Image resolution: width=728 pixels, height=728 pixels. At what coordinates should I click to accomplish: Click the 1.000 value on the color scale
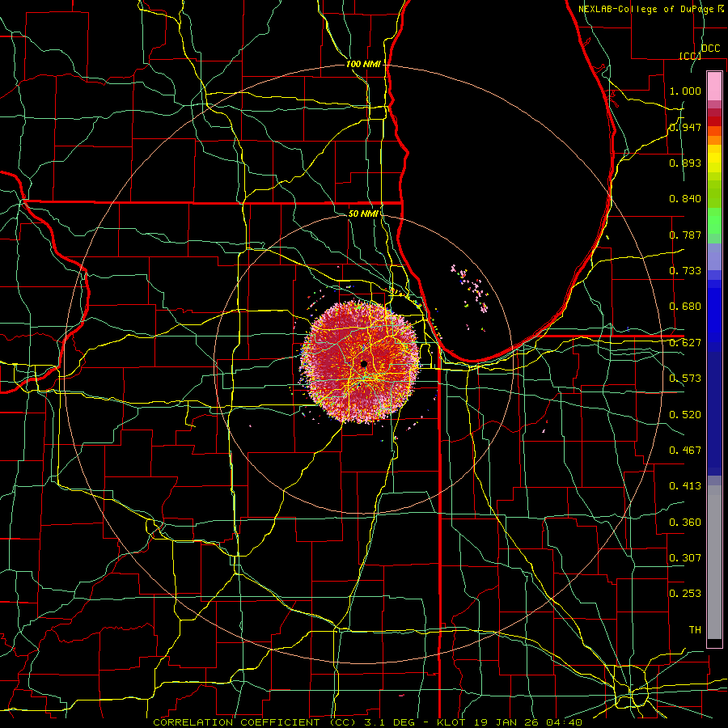[685, 91]
